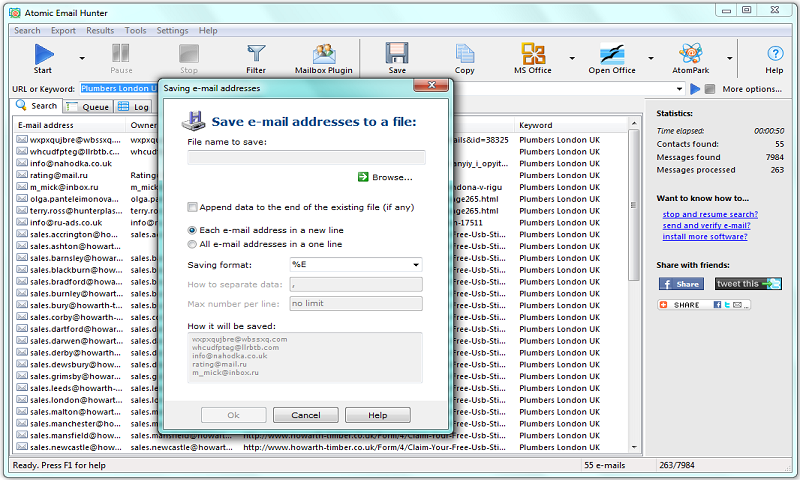
Task: Open the Start button dropdown arrow
Action: [78, 58]
